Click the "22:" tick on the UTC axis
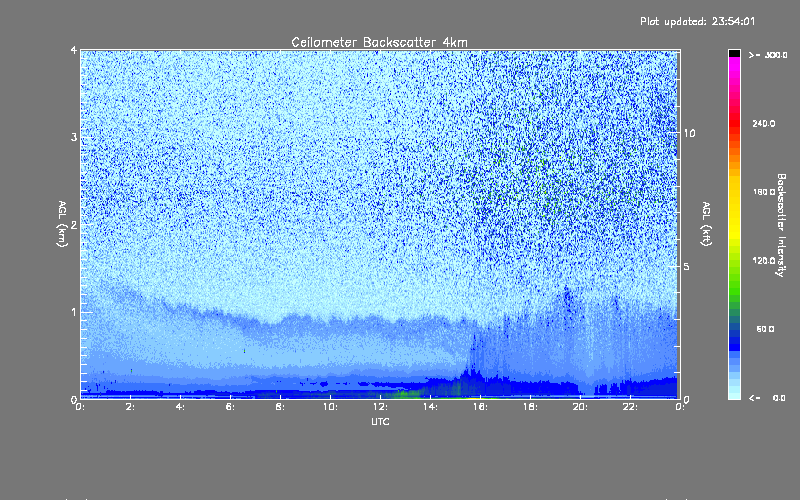 pos(630,407)
